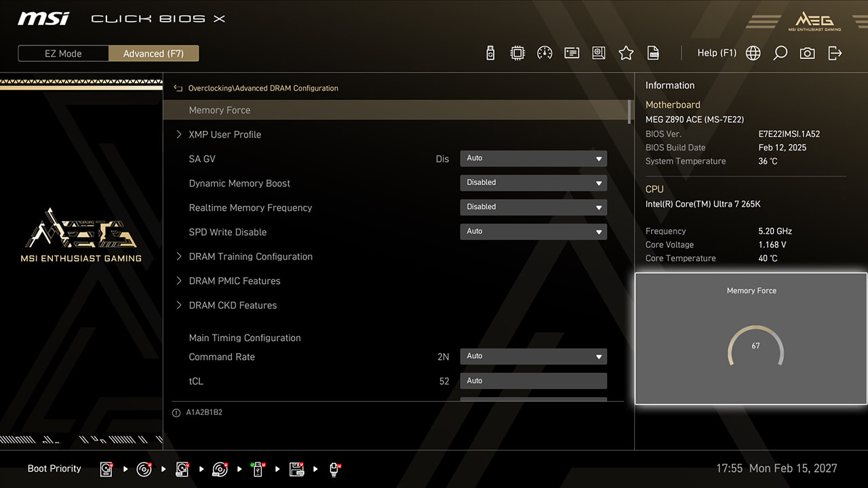
Task: Open the Realtime Memory Frequency dropdown
Action: [x=533, y=207]
